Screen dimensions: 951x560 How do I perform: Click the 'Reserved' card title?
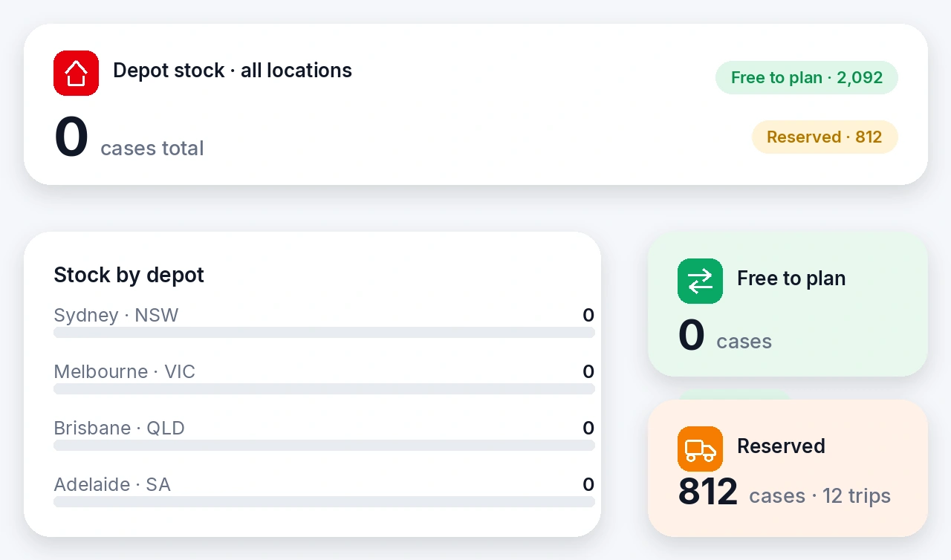pos(781,446)
